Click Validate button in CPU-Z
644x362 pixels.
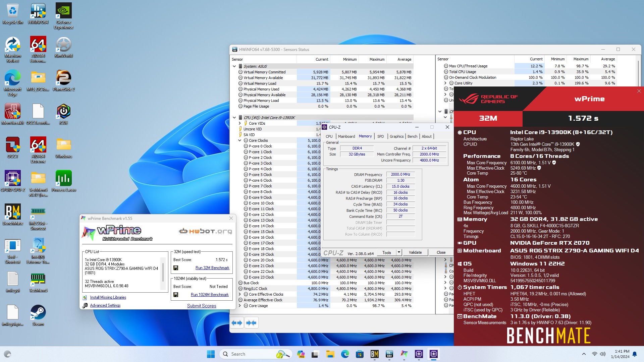[415, 252]
